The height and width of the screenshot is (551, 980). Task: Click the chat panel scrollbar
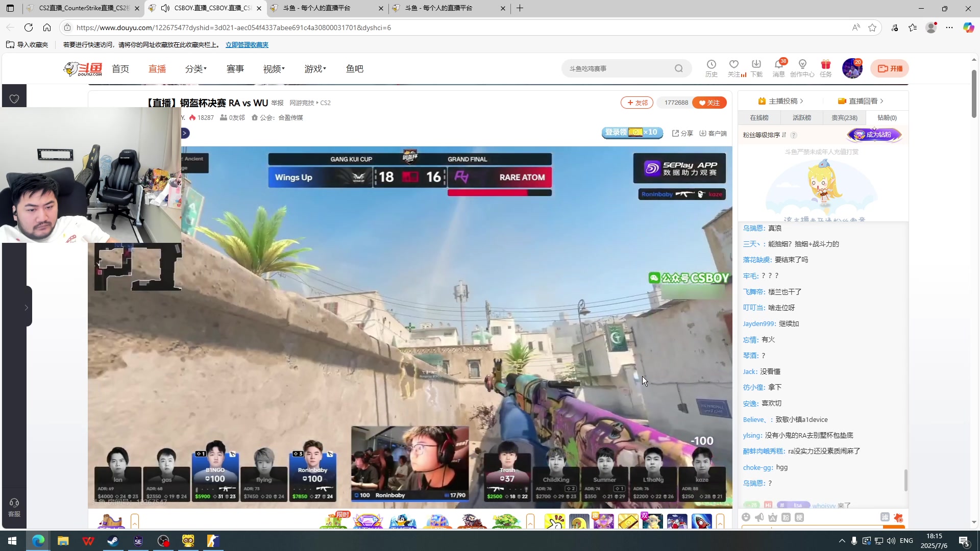point(905,480)
